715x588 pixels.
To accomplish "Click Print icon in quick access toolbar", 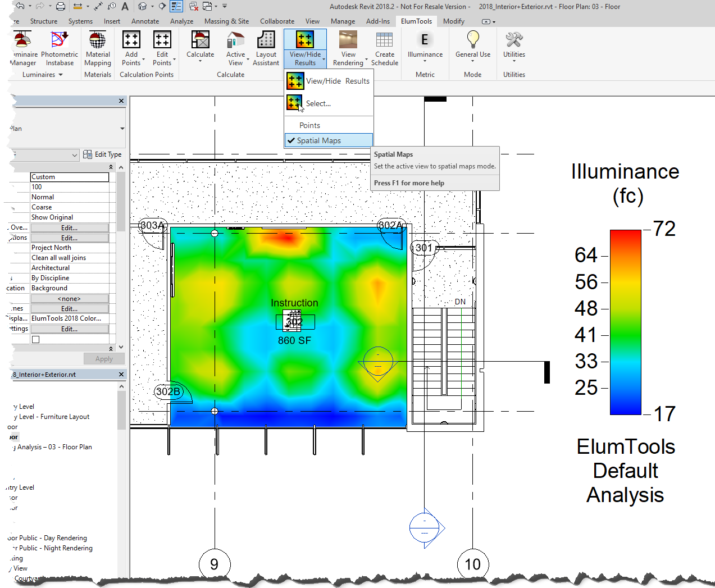I will coord(61,6).
